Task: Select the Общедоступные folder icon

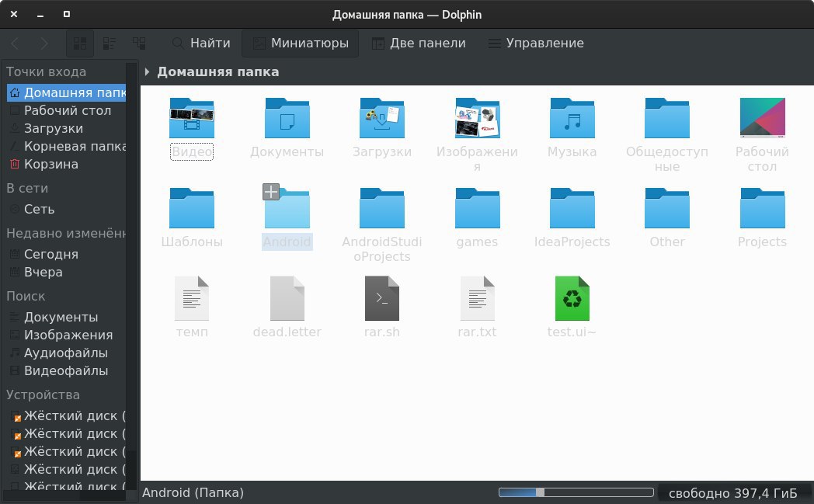Action: (x=667, y=118)
